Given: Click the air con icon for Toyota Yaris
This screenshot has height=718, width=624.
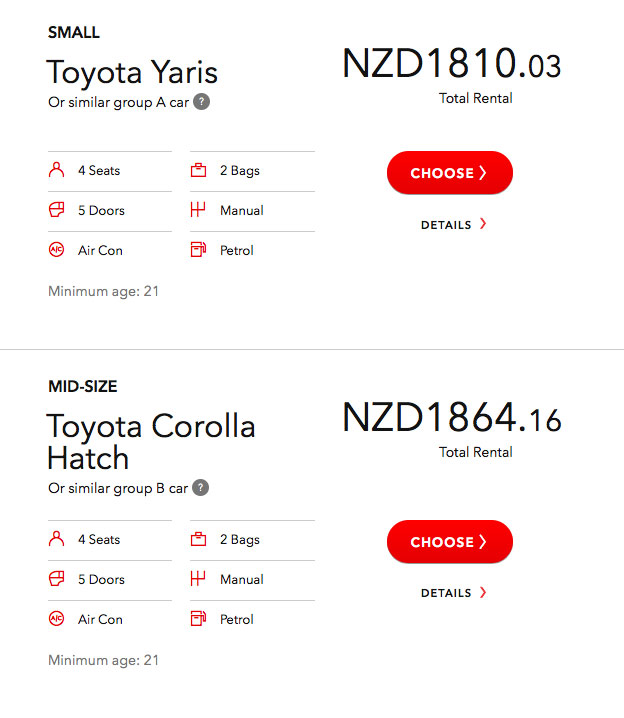Looking at the screenshot, I should click(x=56, y=250).
